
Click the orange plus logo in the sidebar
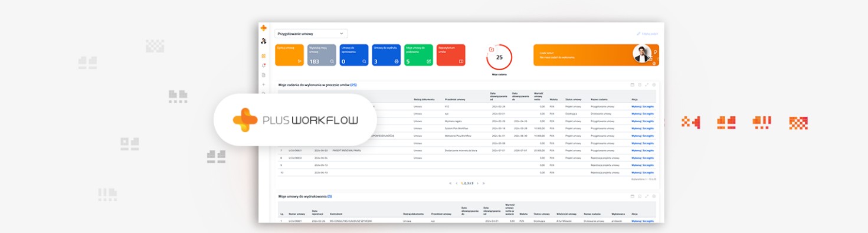[x=264, y=28]
